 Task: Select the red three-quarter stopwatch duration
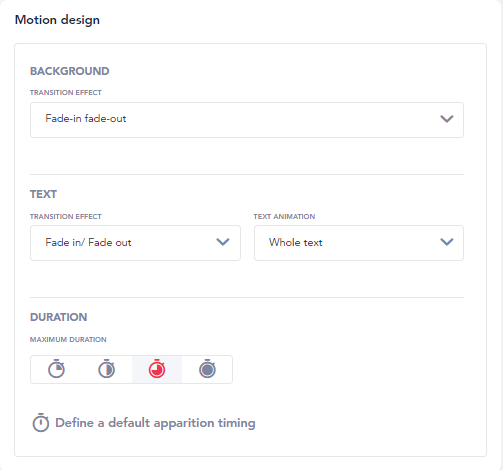(x=157, y=369)
